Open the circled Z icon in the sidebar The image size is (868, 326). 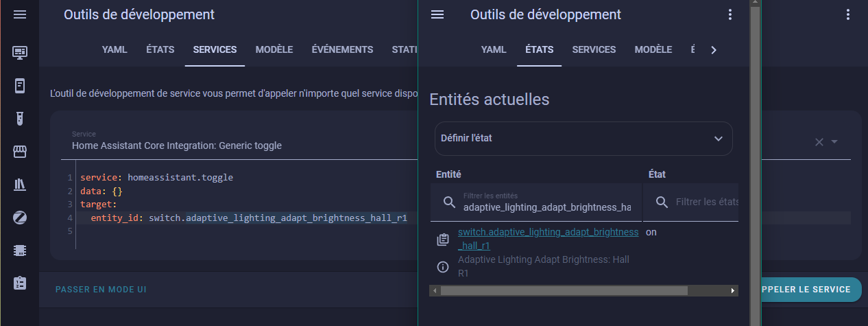(20, 218)
